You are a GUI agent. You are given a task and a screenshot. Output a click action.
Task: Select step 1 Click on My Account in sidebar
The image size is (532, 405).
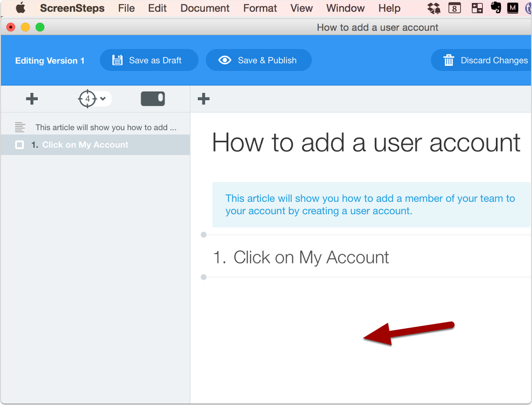[95, 145]
